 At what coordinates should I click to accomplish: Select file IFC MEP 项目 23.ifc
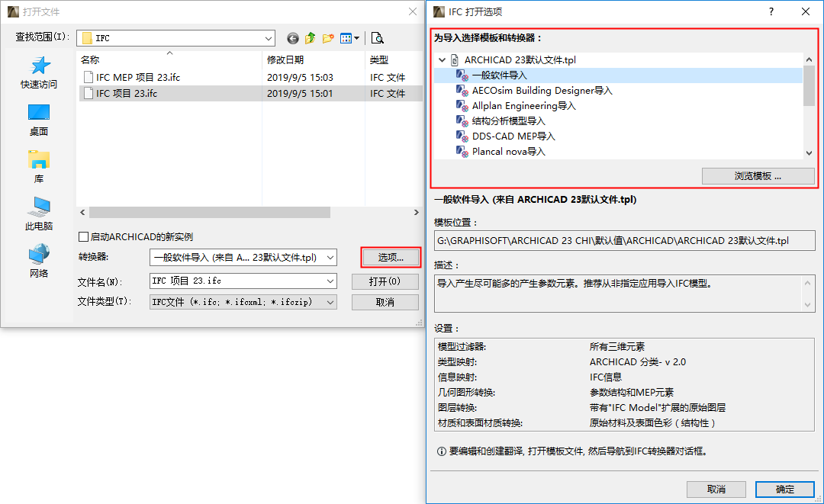137,77
